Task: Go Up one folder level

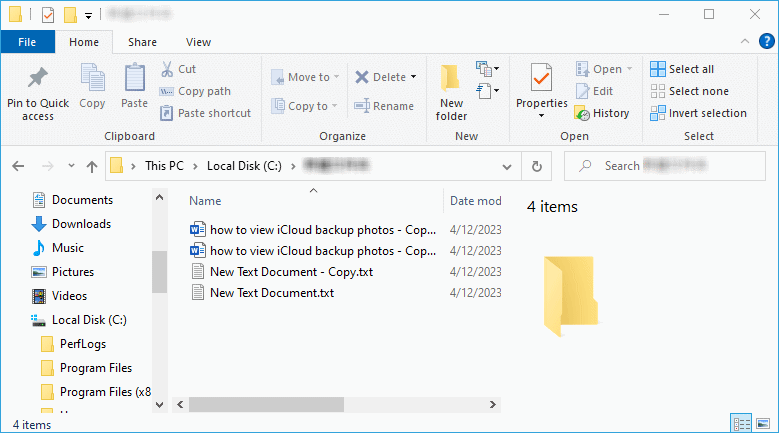Action: click(92, 166)
